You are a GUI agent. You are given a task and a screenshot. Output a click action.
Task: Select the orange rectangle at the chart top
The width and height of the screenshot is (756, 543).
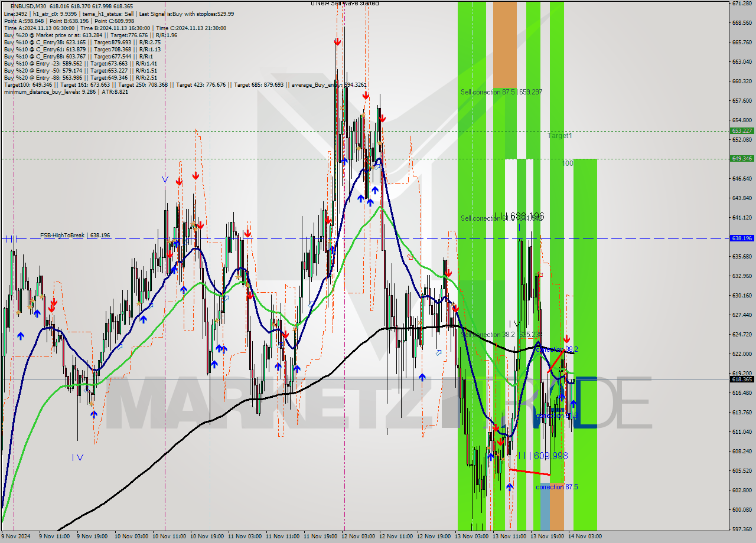pos(504,45)
